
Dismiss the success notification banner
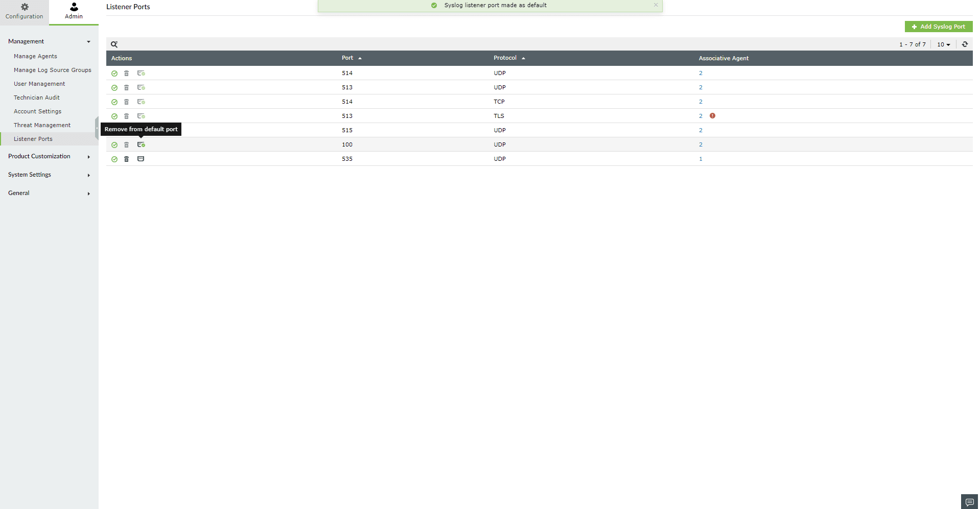click(x=656, y=5)
